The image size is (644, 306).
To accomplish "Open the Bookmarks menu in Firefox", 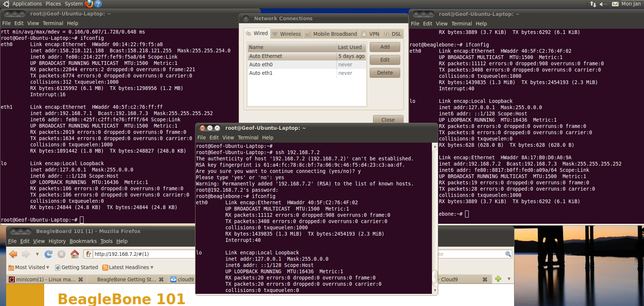I will [x=83, y=241].
